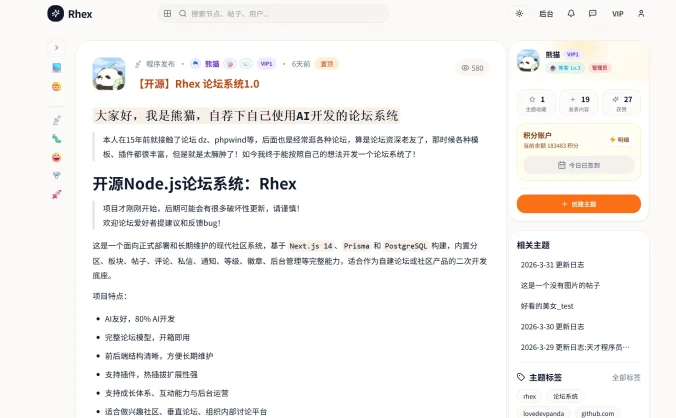Select the lovedevpanda tag
The width and height of the screenshot is (676, 418).
543,413
